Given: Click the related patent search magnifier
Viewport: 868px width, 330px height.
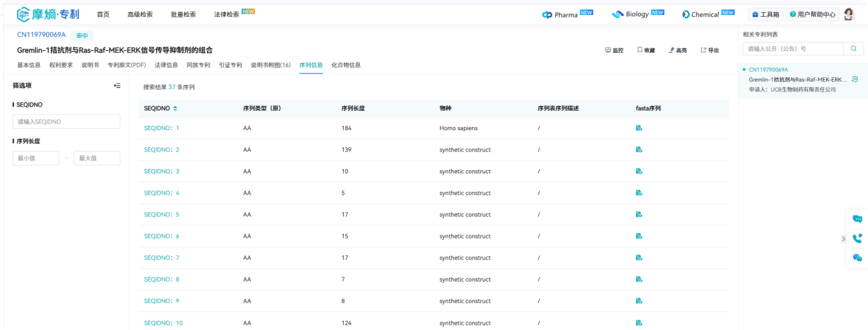Looking at the screenshot, I should click(x=853, y=49).
